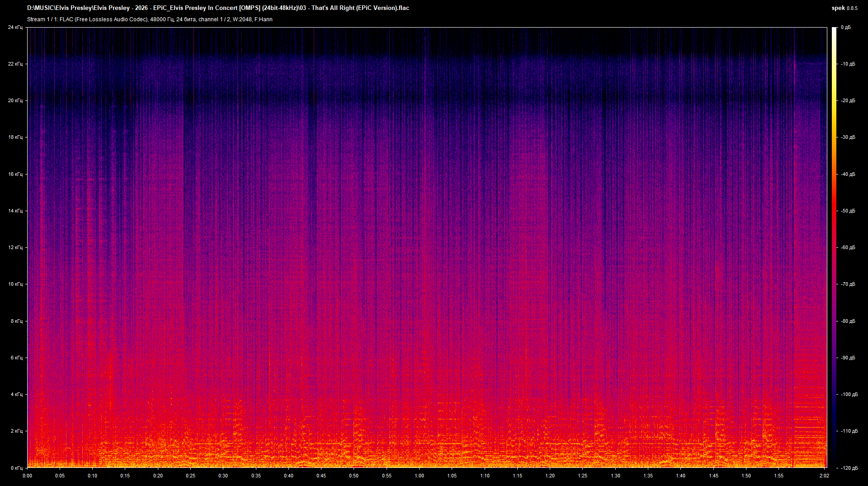868x486 pixels.
Task: Click the 0:00 time axis label
Action: (x=28, y=476)
